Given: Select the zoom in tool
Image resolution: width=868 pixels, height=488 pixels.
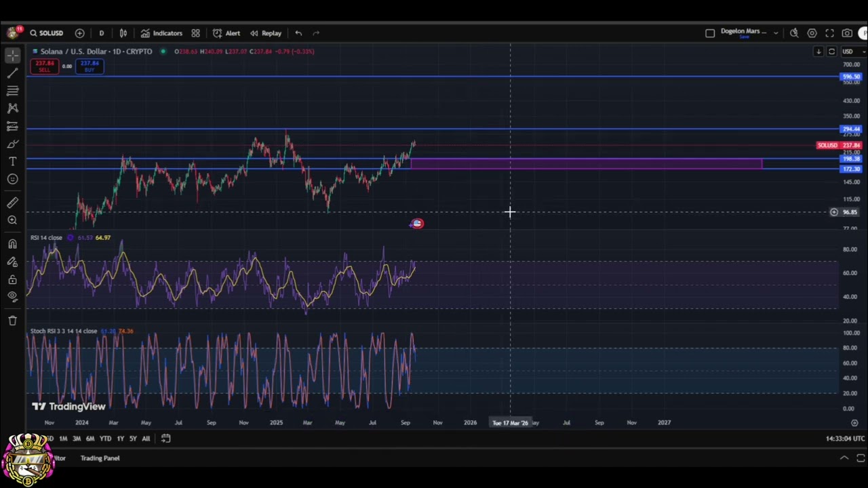Looking at the screenshot, I should tap(12, 220).
